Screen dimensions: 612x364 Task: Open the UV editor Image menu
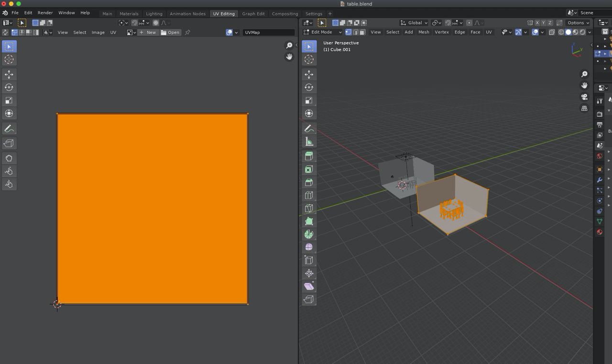click(98, 32)
